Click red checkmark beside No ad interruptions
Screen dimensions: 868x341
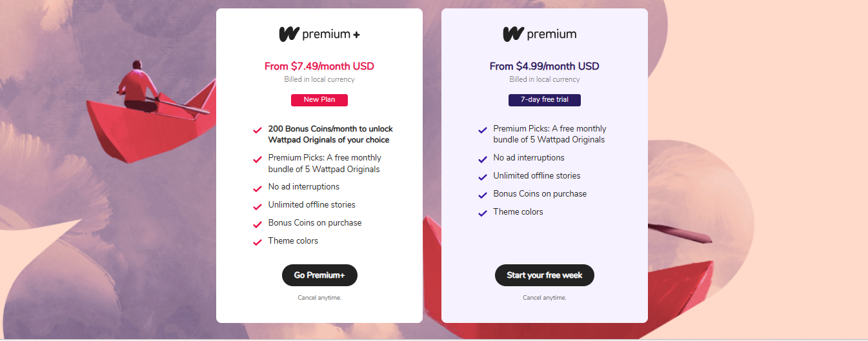(x=257, y=188)
